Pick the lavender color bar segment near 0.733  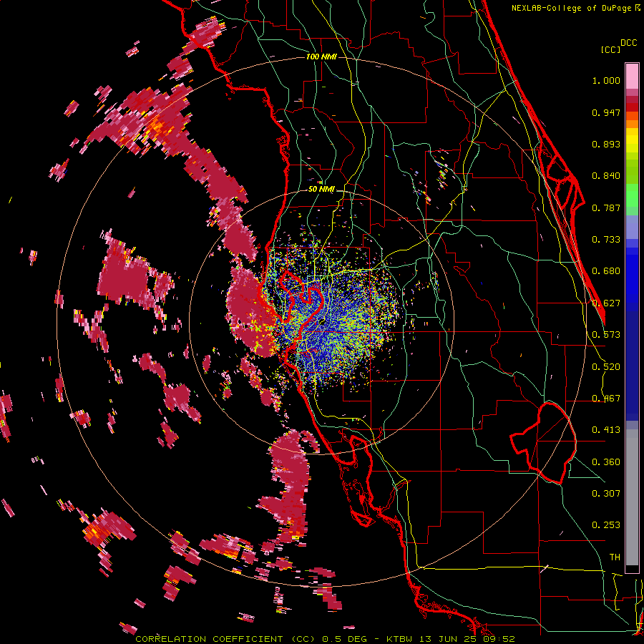(632, 231)
